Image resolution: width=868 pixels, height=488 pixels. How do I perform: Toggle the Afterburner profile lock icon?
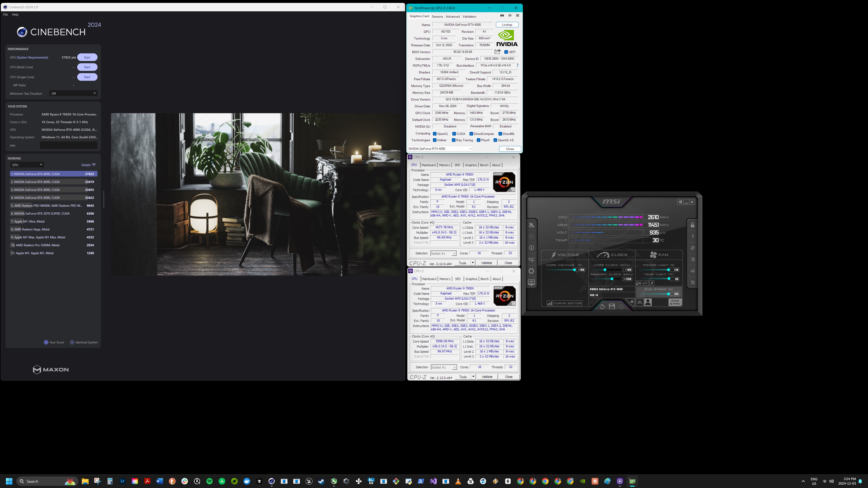point(692,225)
